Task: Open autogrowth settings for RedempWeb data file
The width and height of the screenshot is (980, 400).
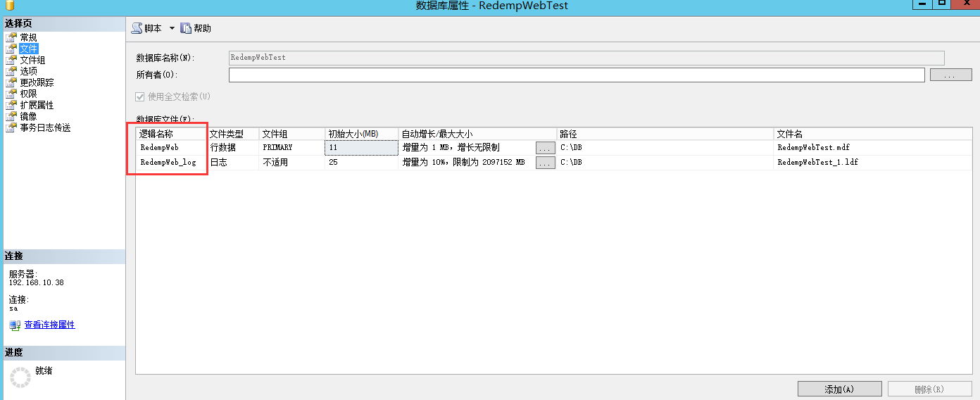Action: tap(545, 148)
